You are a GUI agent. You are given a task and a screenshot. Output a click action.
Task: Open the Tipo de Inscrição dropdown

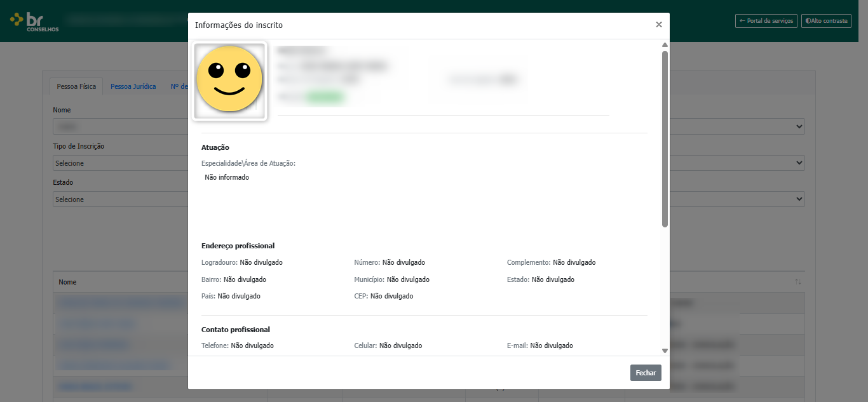pos(120,163)
